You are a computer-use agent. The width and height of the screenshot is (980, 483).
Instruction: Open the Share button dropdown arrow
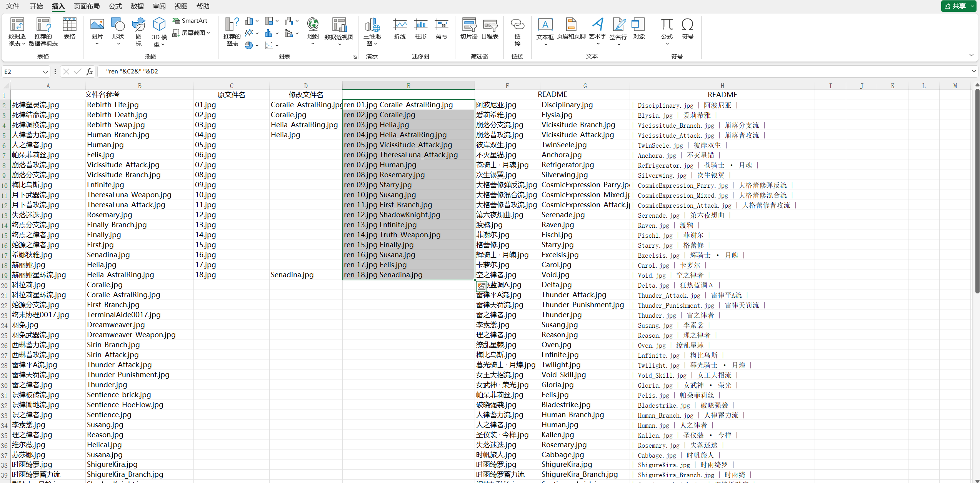pyautogui.click(x=972, y=6)
